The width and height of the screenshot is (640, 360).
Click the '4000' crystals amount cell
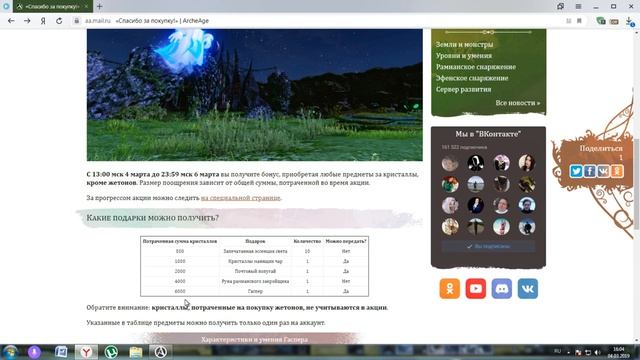pyautogui.click(x=180, y=281)
